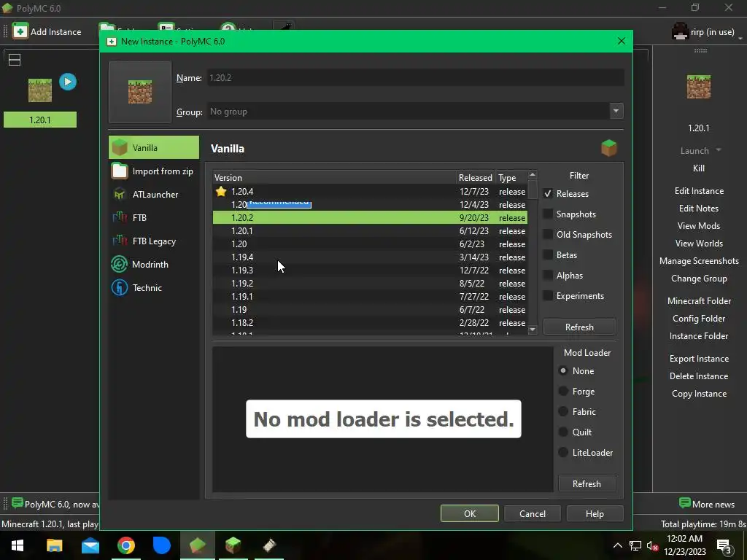Click the volume icon in system tray
Viewport: 747px width, 560px height.
pyautogui.click(x=652, y=545)
